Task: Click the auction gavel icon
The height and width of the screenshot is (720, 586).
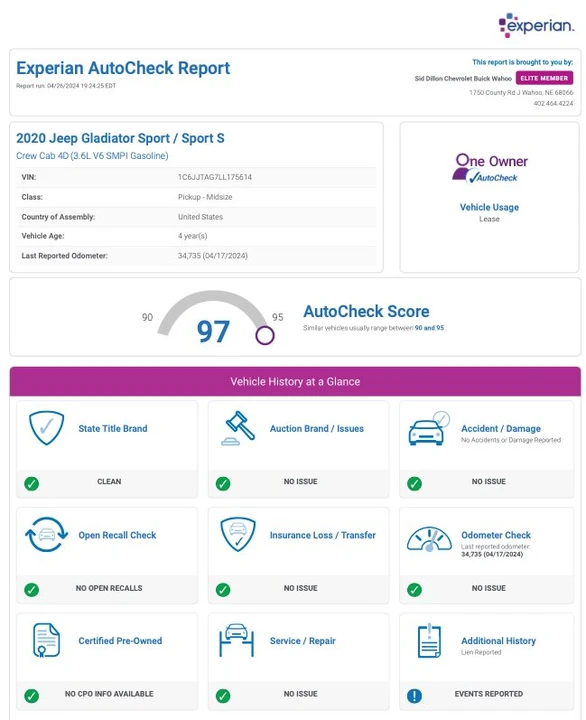Action: point(238,428)
